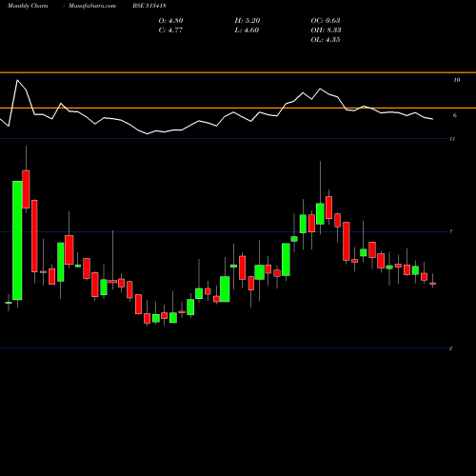Screen dimensions: 476x476
Task: Select the open value 'O: 4.80'
Action: [170, 21]
